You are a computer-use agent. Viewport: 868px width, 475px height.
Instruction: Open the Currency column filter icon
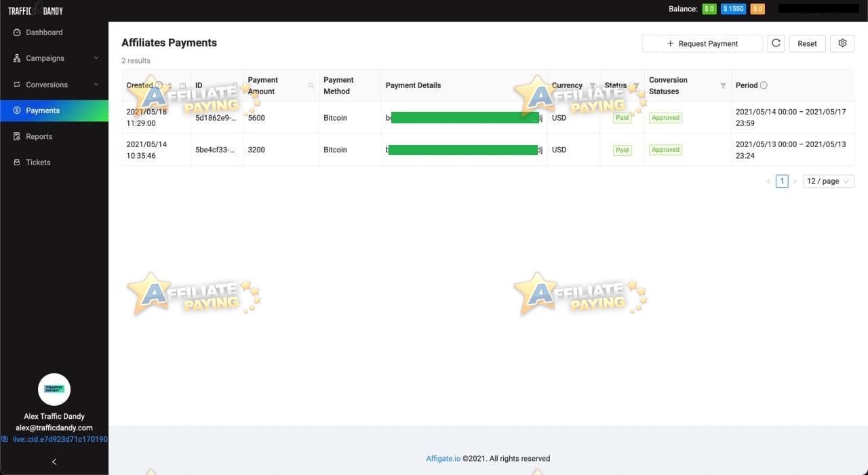592,85
